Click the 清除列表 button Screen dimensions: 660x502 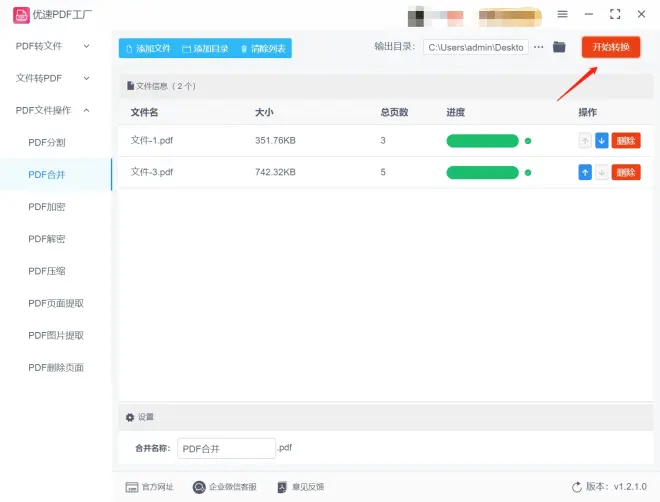coord(263,48)
